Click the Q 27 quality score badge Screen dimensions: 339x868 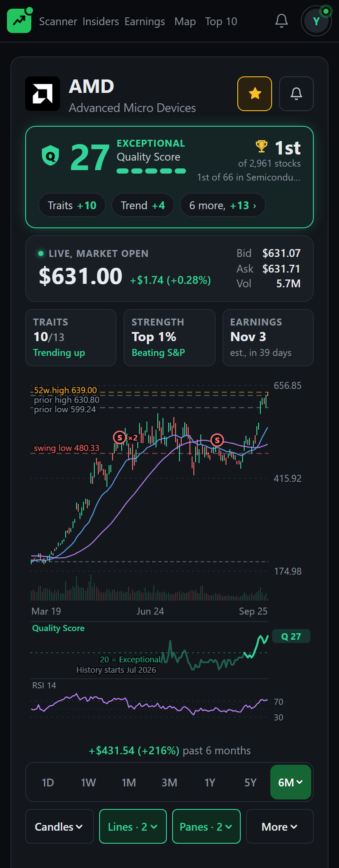click(x=291, y=637)
